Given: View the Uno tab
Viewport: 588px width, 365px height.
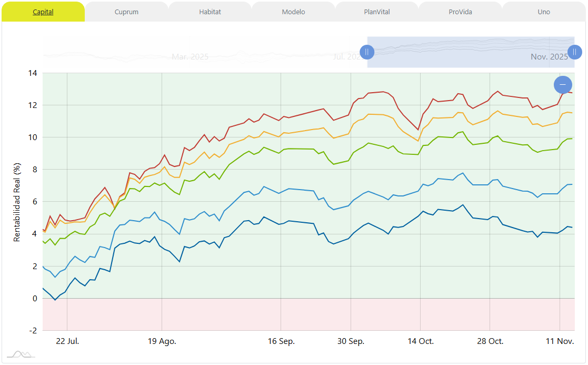Looking at the screenshot, I should [544, 12].
